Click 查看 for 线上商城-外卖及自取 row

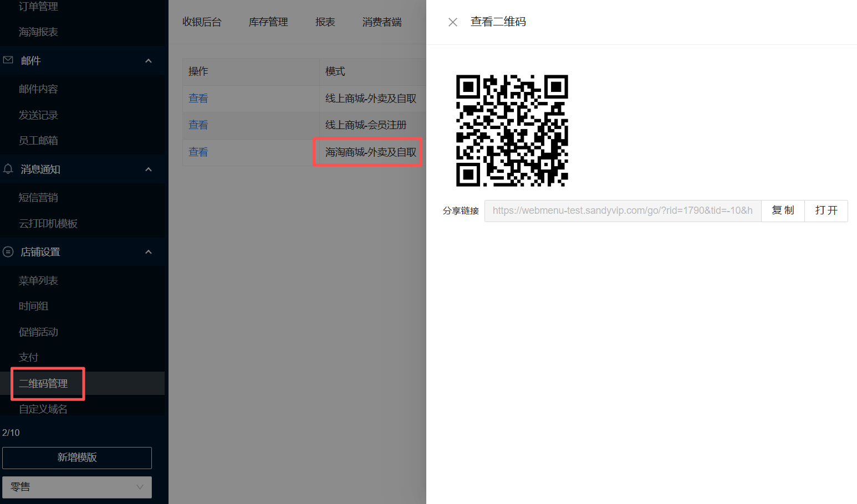pos(198,99)
